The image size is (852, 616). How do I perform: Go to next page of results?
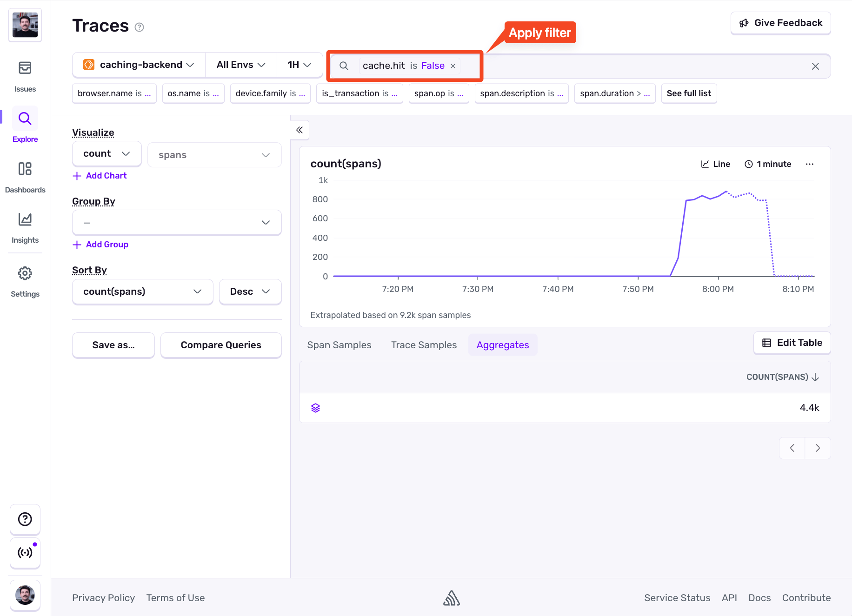(818, 448)
